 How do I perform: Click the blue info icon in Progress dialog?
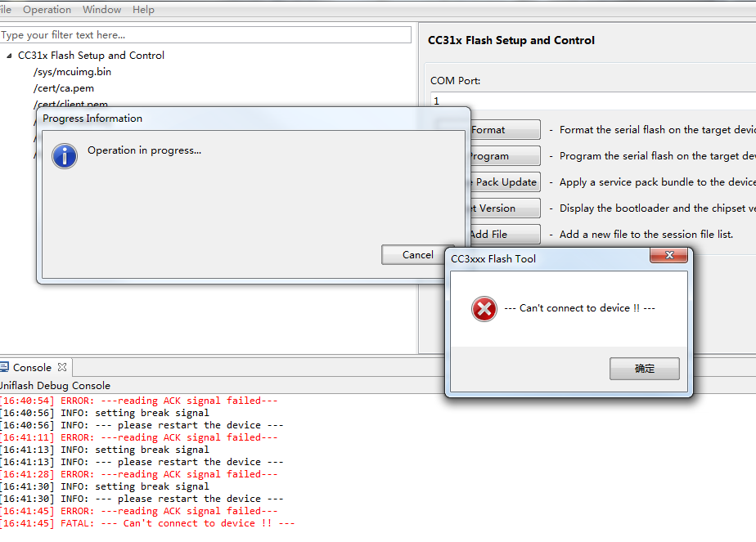65,156
